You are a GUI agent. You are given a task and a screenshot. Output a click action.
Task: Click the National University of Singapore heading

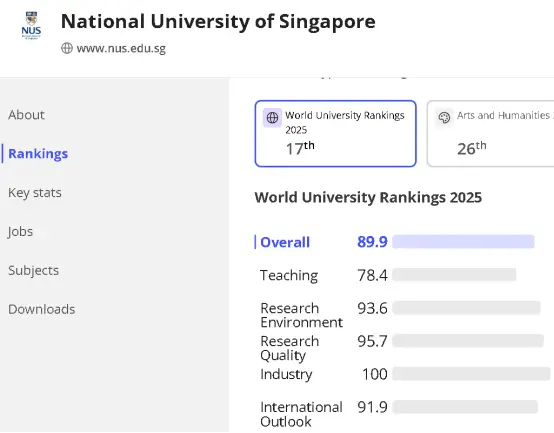tap(218, 21)
